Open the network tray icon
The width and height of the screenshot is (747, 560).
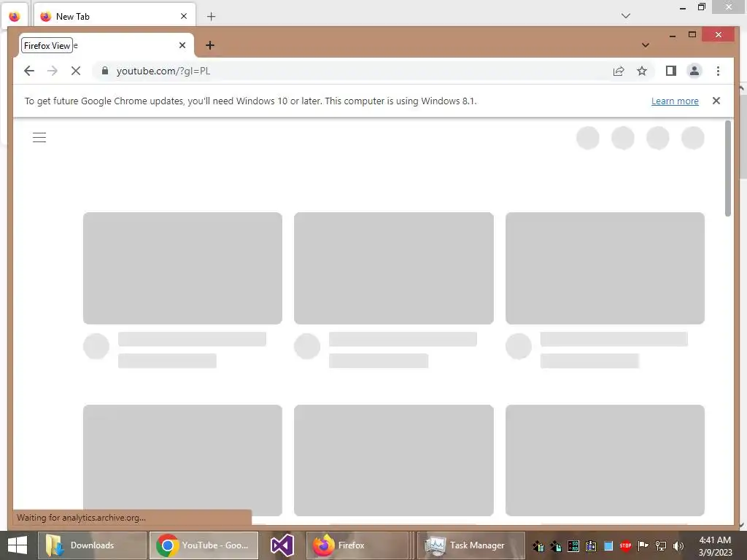pyautogui.click(x=661, y=545)
